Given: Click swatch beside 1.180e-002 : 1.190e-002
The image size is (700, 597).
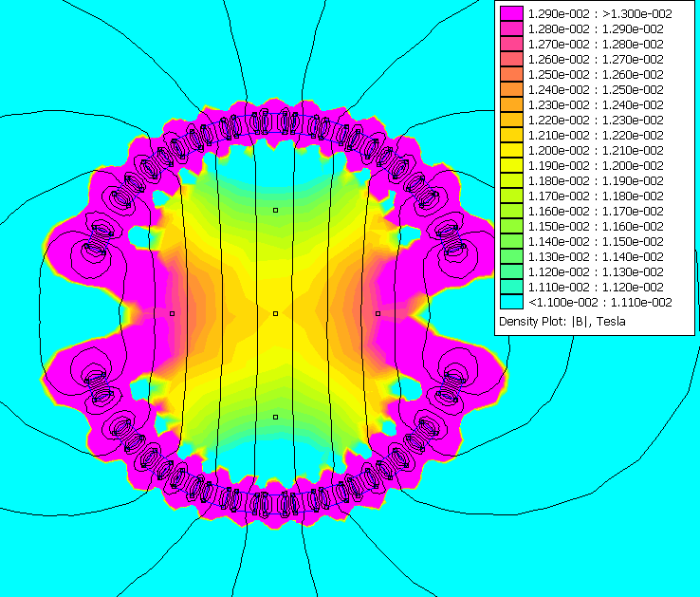Looking at the screenshot, I should [x=511, y=180].
